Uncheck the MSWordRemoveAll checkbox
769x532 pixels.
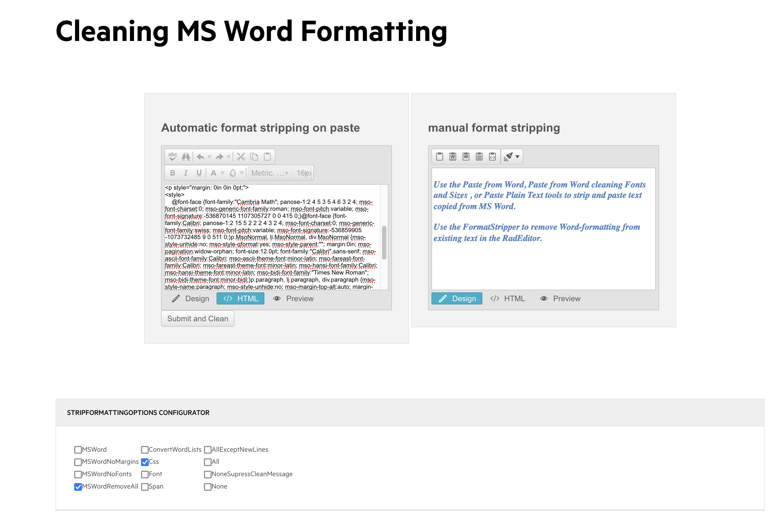[78, 487]
